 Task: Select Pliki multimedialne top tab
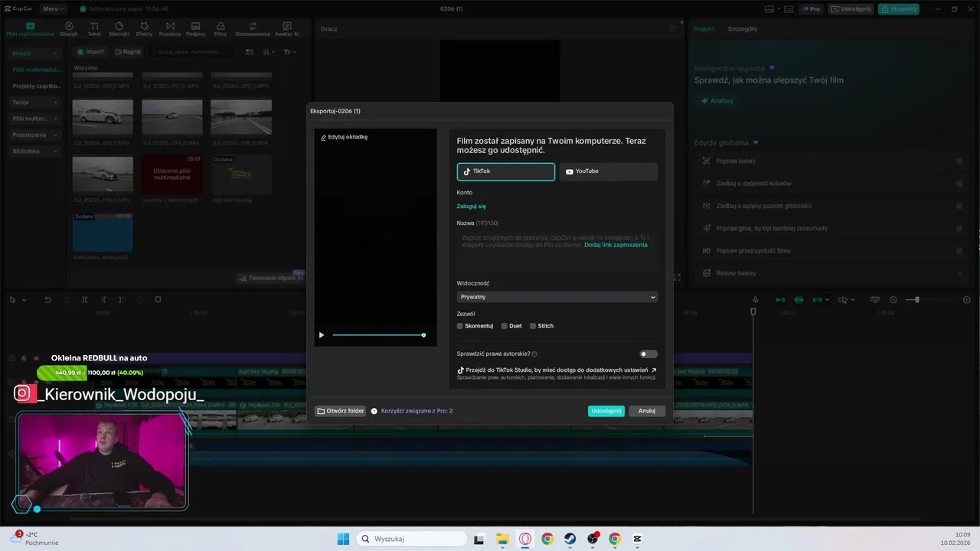click(x=31, y=29)
